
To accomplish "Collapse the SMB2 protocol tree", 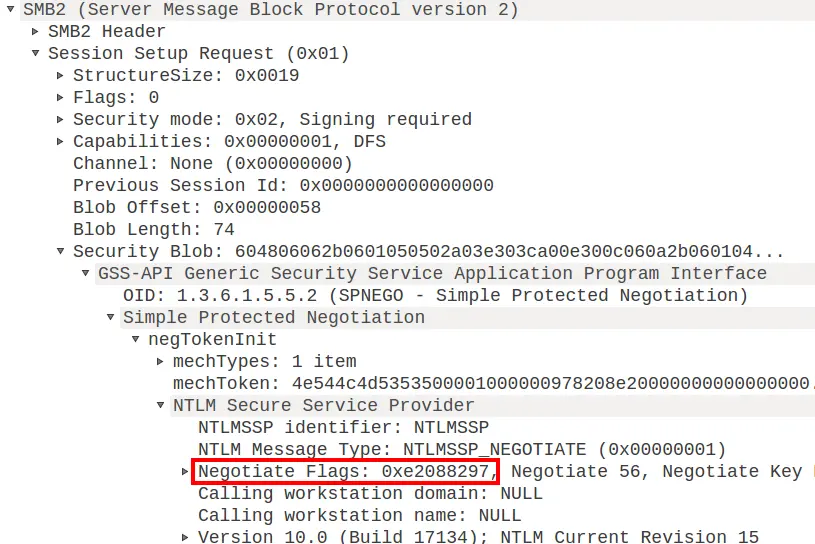I will [10, 10].
